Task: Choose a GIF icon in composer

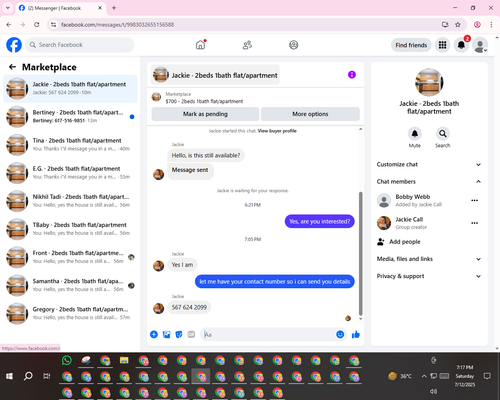Action: [x=191, y=334]
